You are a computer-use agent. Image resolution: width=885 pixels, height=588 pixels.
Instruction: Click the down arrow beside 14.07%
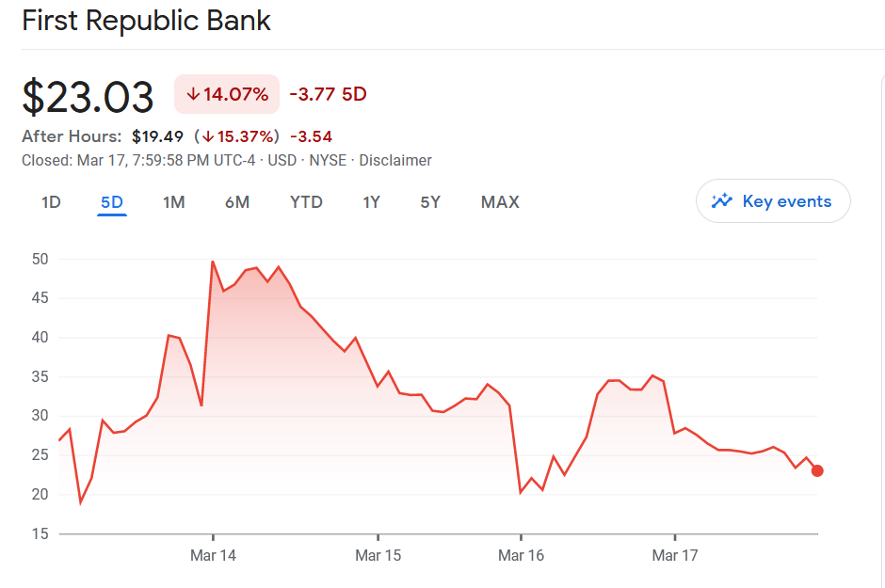(x=193, y=94)
